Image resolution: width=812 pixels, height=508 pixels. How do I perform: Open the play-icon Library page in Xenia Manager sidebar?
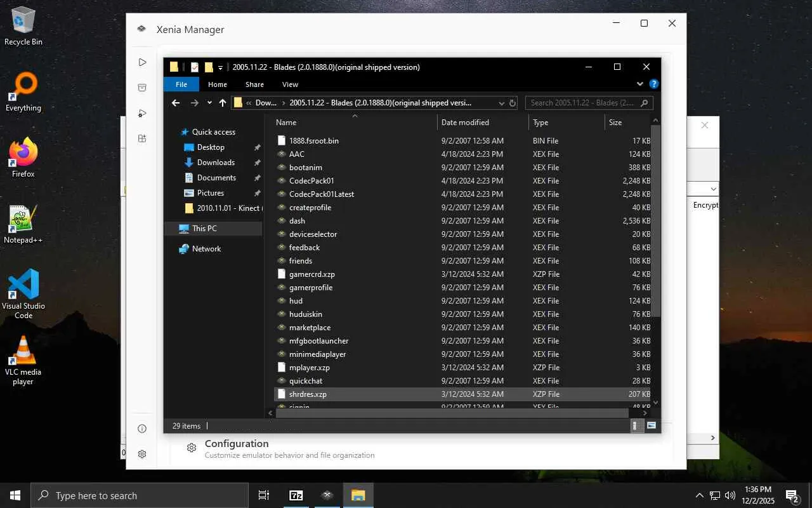[x=142, y=62]
